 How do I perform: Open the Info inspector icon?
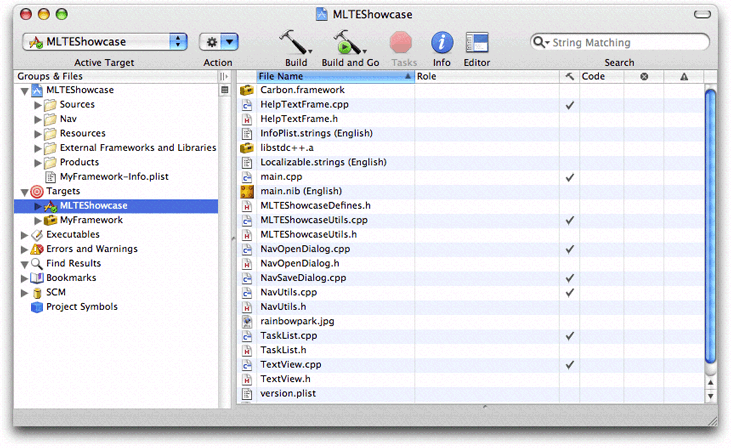(441, 42)
